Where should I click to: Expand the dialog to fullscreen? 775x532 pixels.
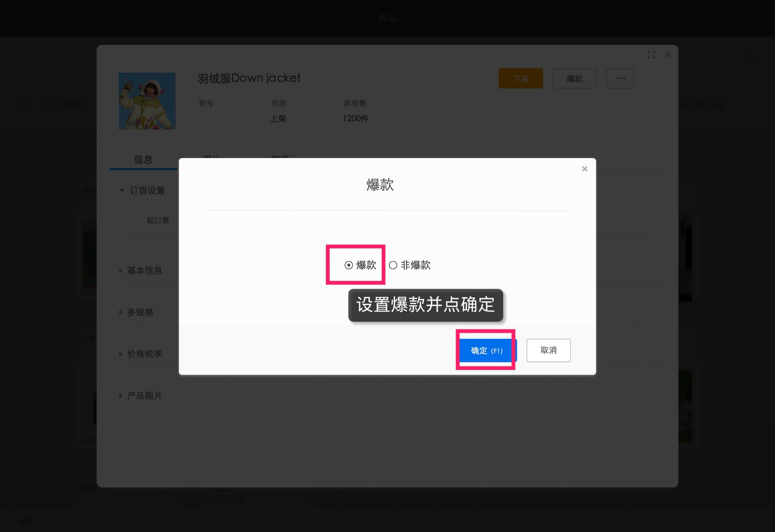tap(652, 55)
